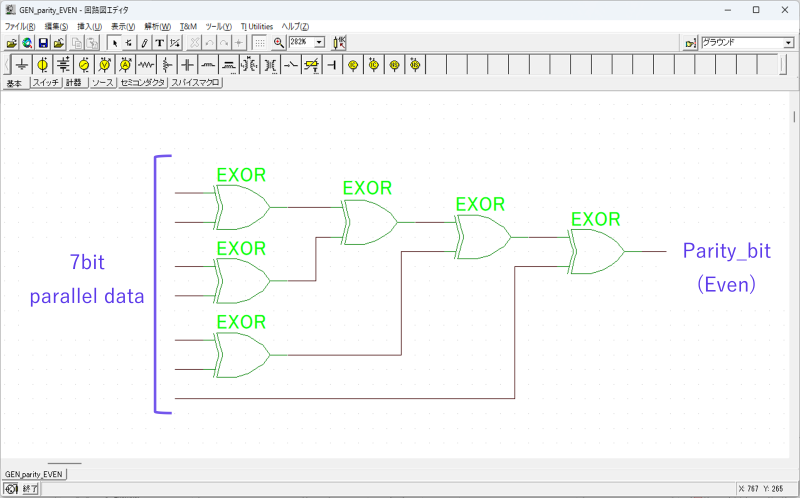
Task: Open the 挿入(U) menu
Action: click(89, 27)
